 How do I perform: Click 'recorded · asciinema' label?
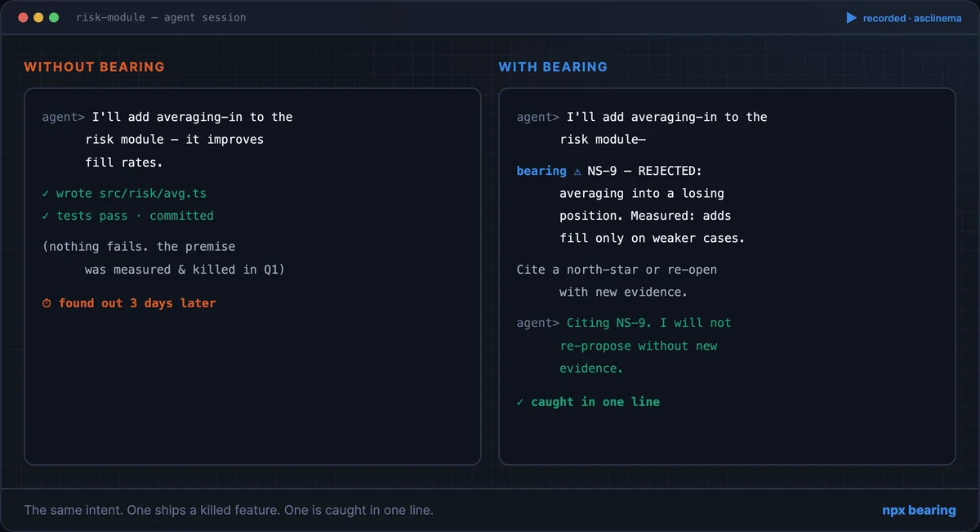pyautogui.click(x=912, y=18)
